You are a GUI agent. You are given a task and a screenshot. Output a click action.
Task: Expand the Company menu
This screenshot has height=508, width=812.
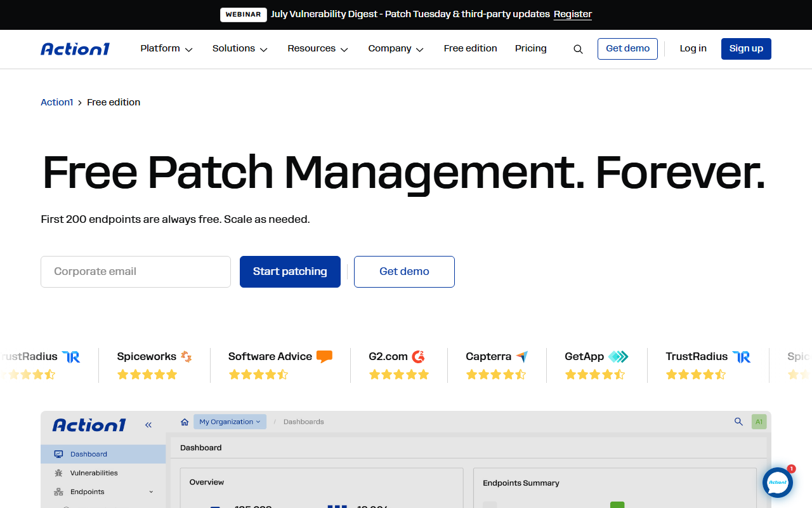tap(396, 49)
